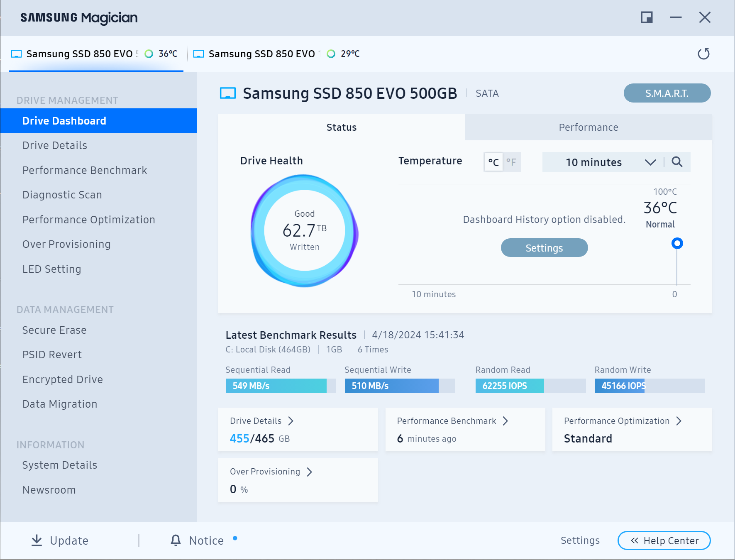
Task: Click the Update link in the footer
Action: click(x=69, y=540)
